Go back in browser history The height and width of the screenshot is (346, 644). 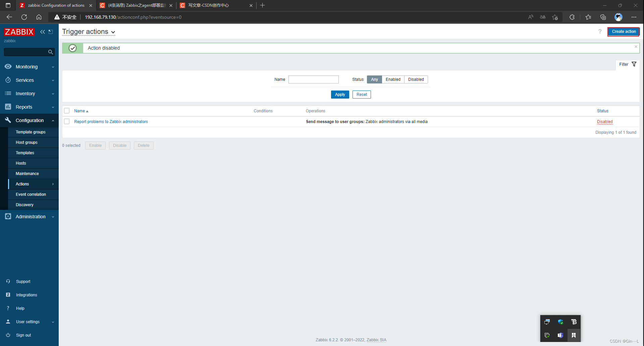[x=9, y=17]
